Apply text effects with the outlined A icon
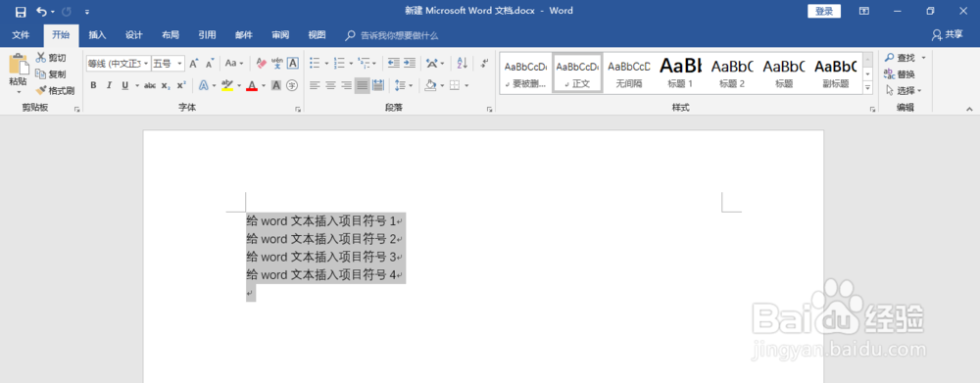980x383 pixels. tap(204, 85)
